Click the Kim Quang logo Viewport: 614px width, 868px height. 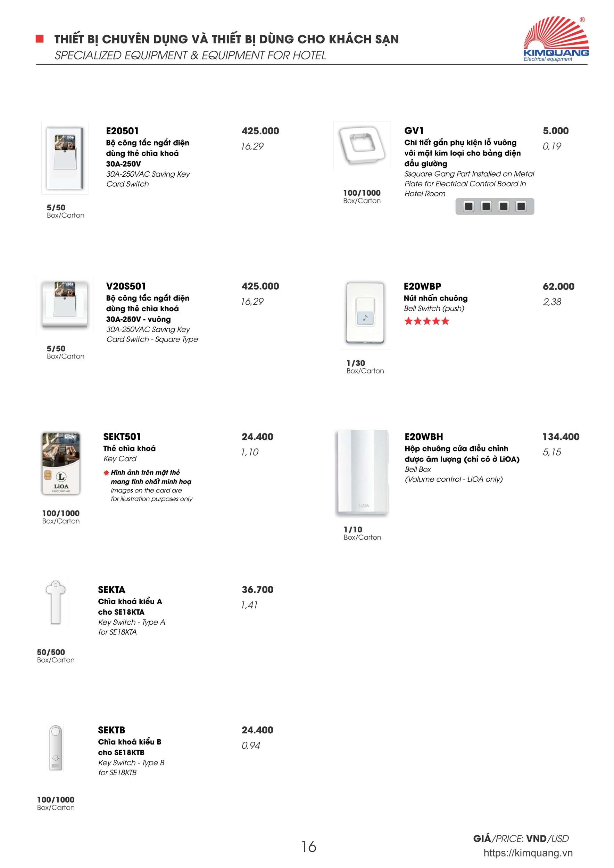point(555,39)
